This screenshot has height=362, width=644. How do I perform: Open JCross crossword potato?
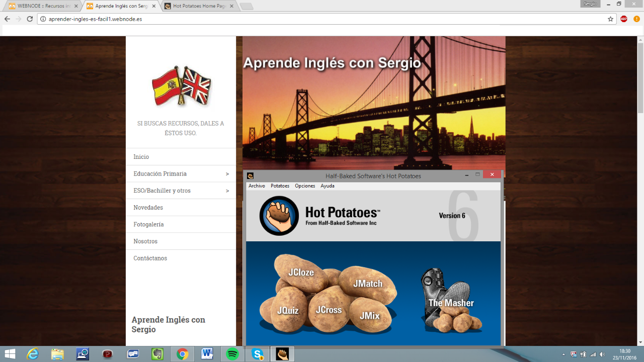point(329,310)
